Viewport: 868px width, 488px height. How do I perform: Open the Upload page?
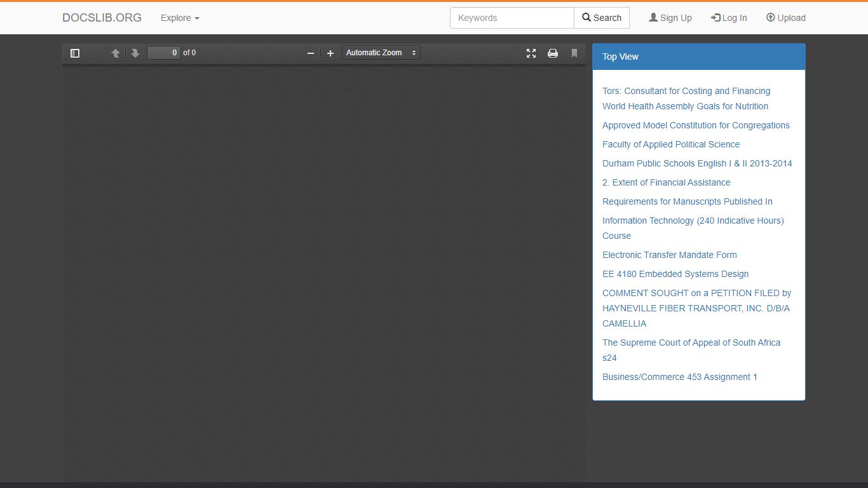point(786,18)
